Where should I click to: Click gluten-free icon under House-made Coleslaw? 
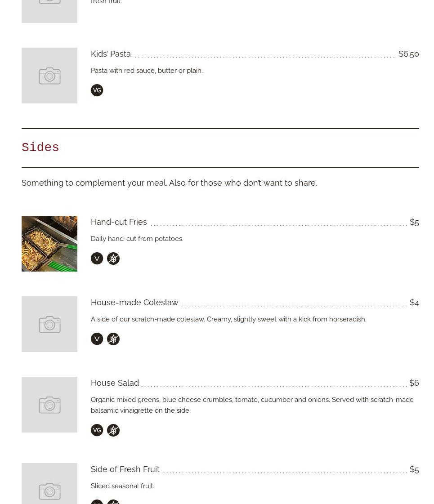pos(113,339)
